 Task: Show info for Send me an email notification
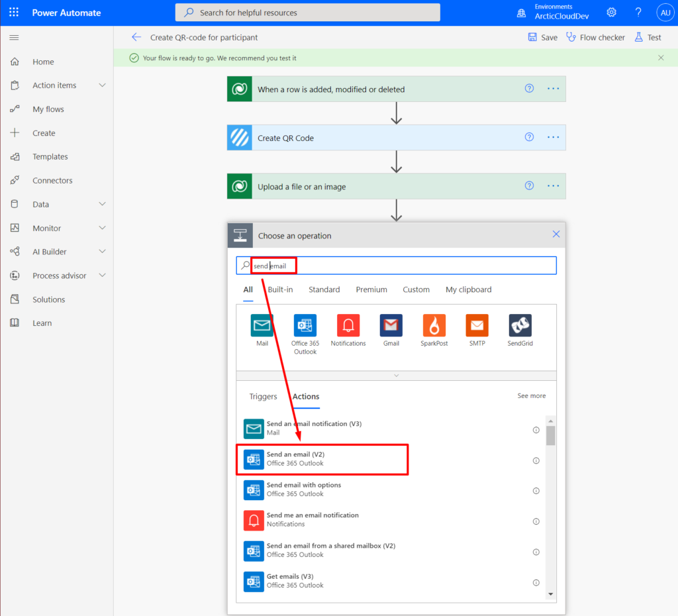coord(536,521)
